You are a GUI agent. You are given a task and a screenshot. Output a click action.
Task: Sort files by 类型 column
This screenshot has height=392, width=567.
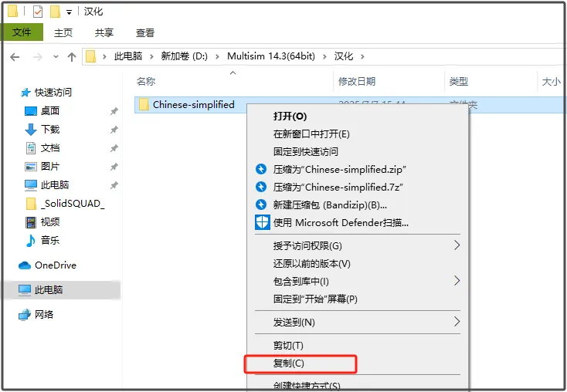459,82
